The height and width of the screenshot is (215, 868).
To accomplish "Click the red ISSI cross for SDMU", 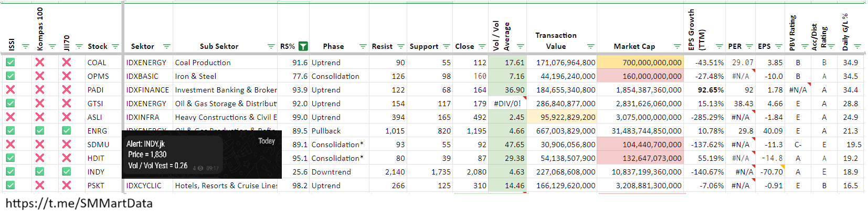I will point(10,145).
